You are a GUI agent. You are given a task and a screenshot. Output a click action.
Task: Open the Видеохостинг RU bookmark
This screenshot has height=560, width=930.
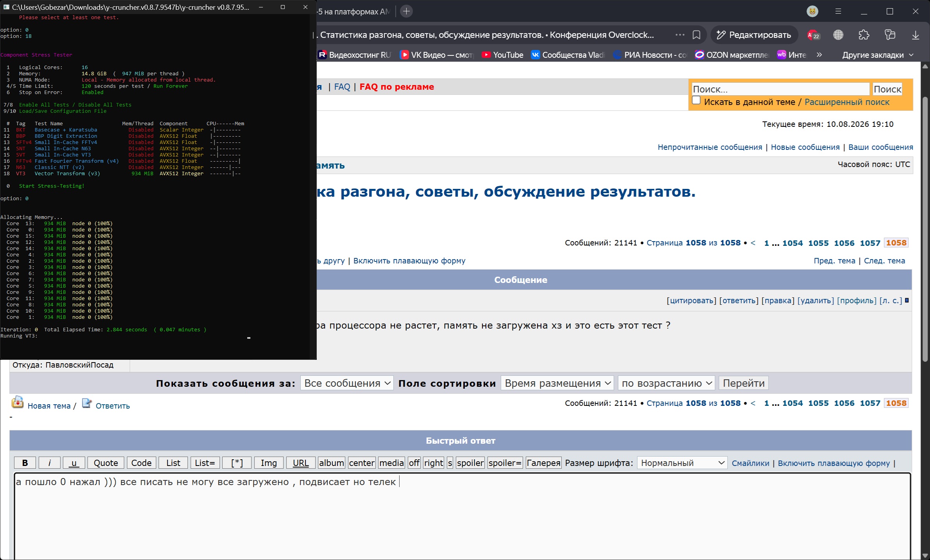[354, 55]
